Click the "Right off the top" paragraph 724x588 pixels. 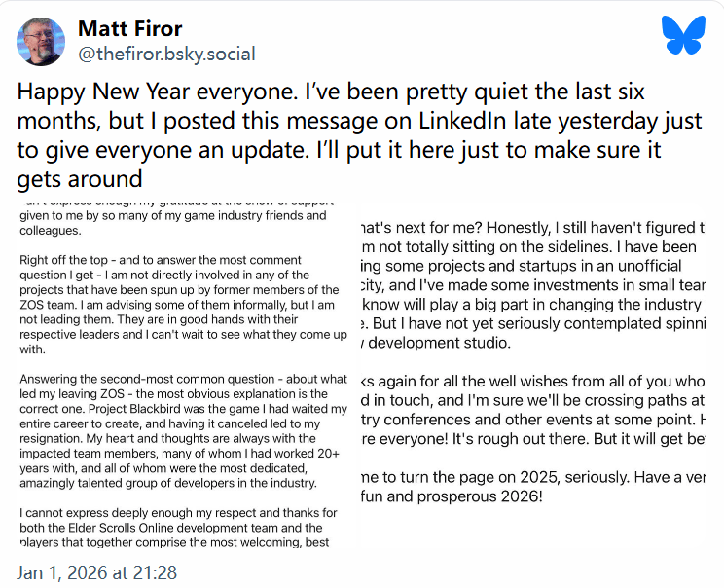click(182, 305)
